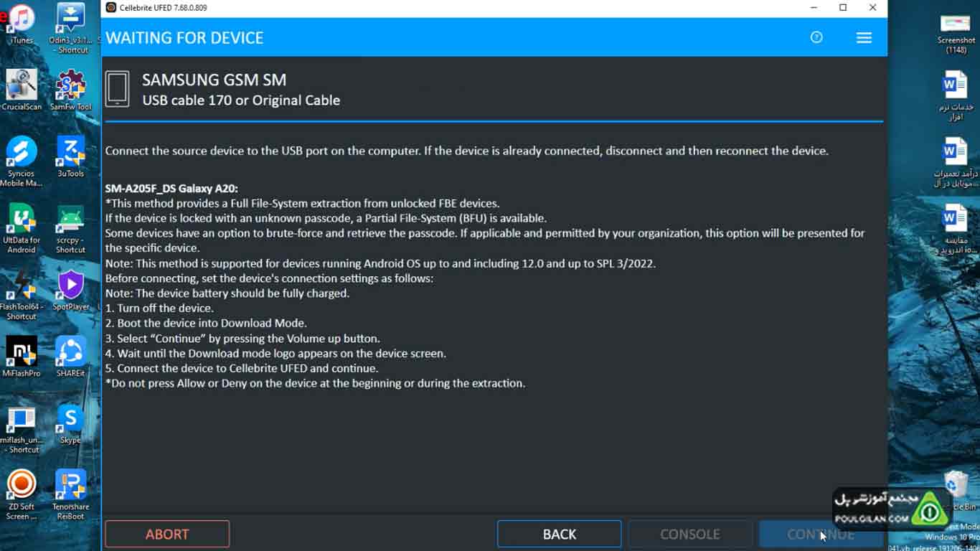Open the MiFlashPro desktop icon
This screenshot has width=980, height=551.
pos(22,357)
